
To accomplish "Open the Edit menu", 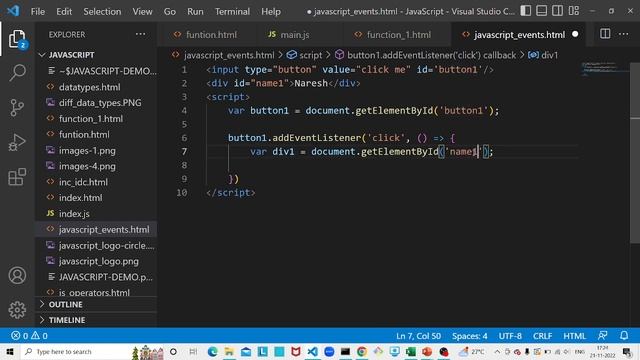I will click(64, 11).
